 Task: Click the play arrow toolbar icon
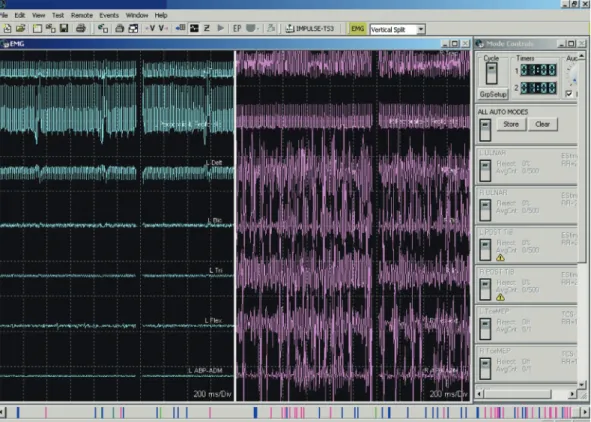221,28
